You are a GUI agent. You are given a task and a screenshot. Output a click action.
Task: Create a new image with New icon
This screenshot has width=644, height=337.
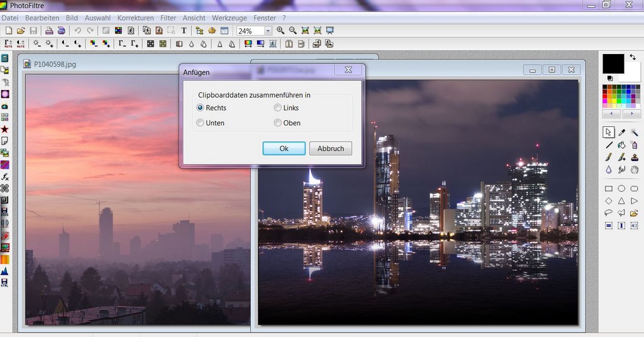(9, 30)
